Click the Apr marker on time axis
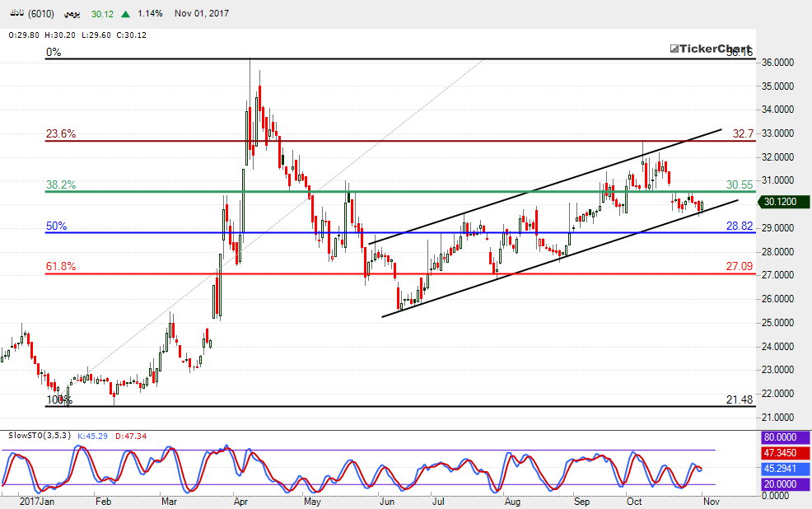 click(x=241, y=500)
